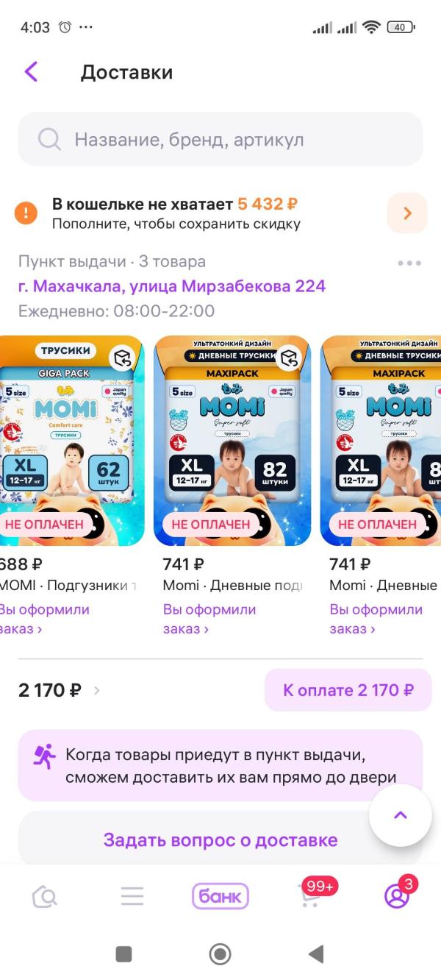Viewport: 441px width, 980px height.
Task: Open the Махачкала, улица Мирзабекова 224 address link
Action: [172, 286]
